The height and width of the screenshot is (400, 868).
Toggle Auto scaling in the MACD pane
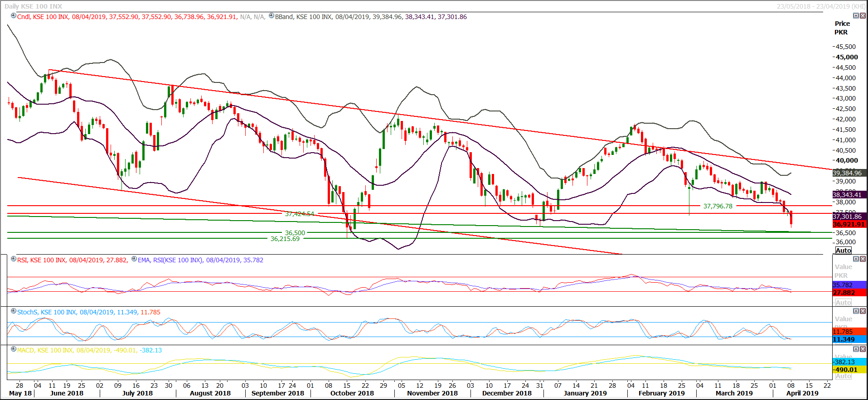pos(844,376)
